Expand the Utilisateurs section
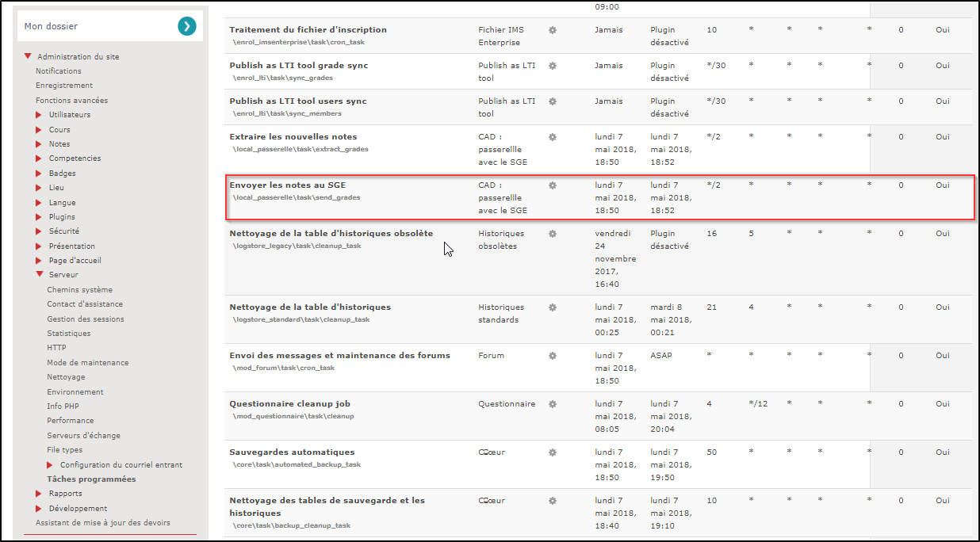 coord(38,115)
